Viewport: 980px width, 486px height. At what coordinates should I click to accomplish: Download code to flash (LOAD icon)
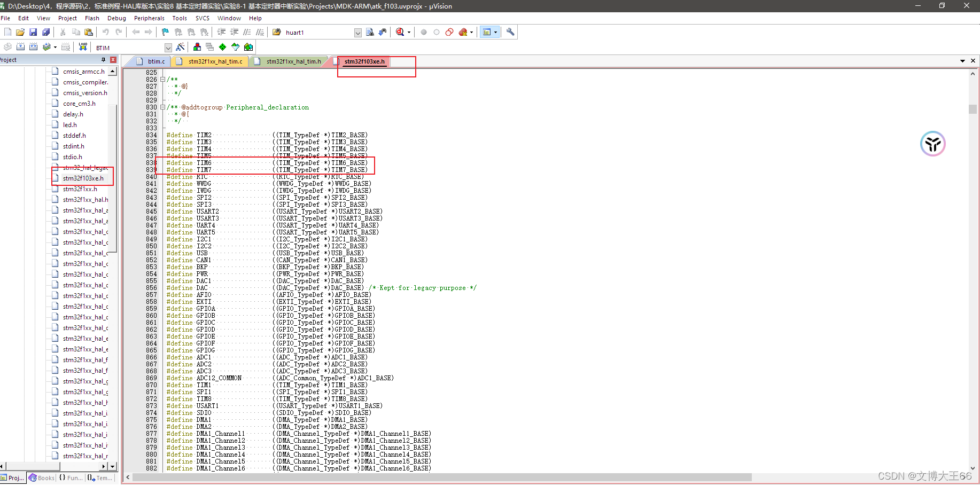click(83, 47)
